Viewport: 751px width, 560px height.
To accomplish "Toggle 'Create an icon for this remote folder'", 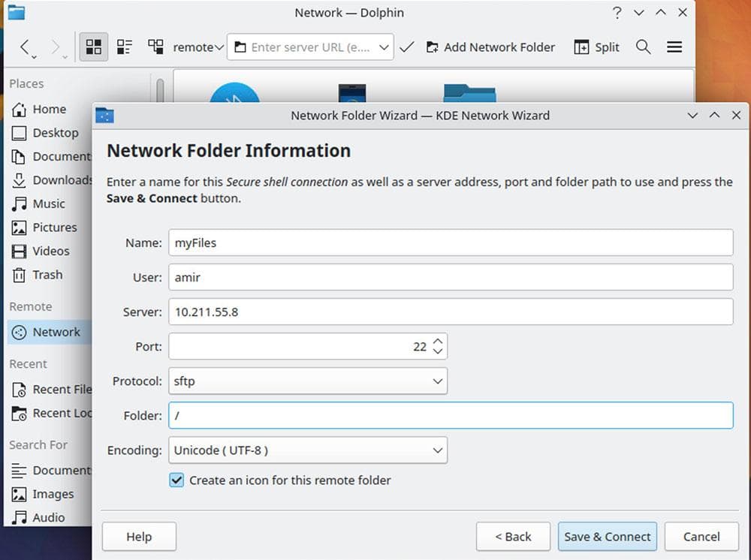I will coord(176,480).
